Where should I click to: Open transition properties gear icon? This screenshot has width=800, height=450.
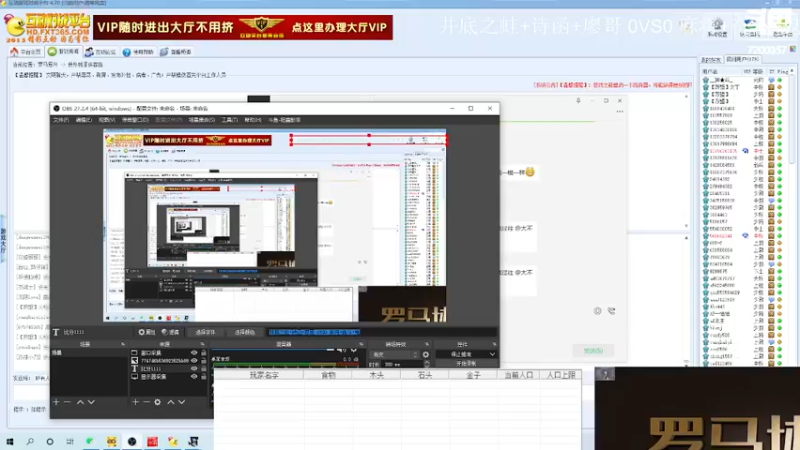[x=426, y=355]
